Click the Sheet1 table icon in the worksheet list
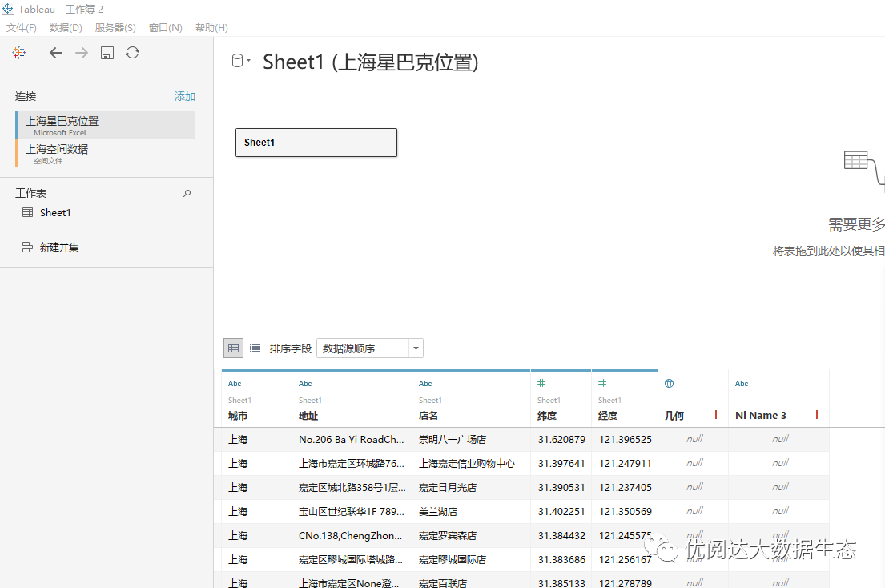The image size is (885, 588). tap(27, 213)
